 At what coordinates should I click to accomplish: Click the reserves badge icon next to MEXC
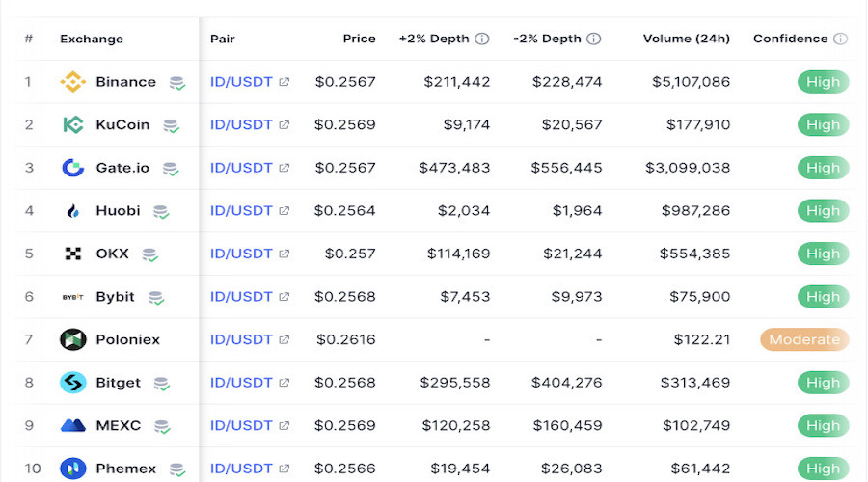tap(162, 427)
